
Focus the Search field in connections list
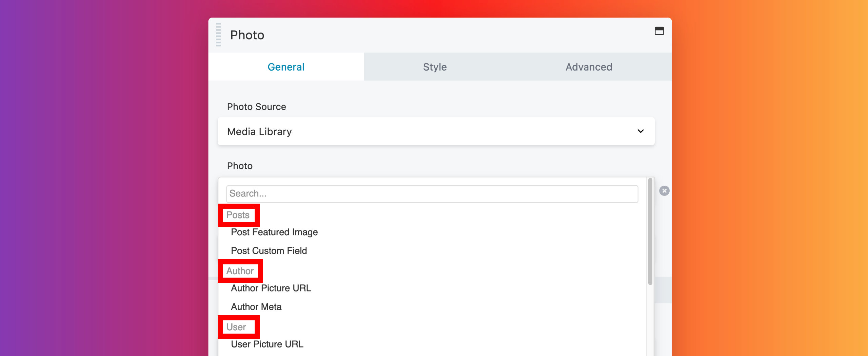[432, 194]
